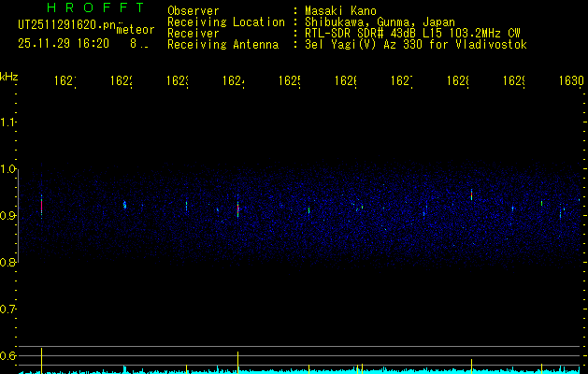Select the UT2511291620 filename label
Image resolution: width=588 pixels, height=374 pixels.
67,25
